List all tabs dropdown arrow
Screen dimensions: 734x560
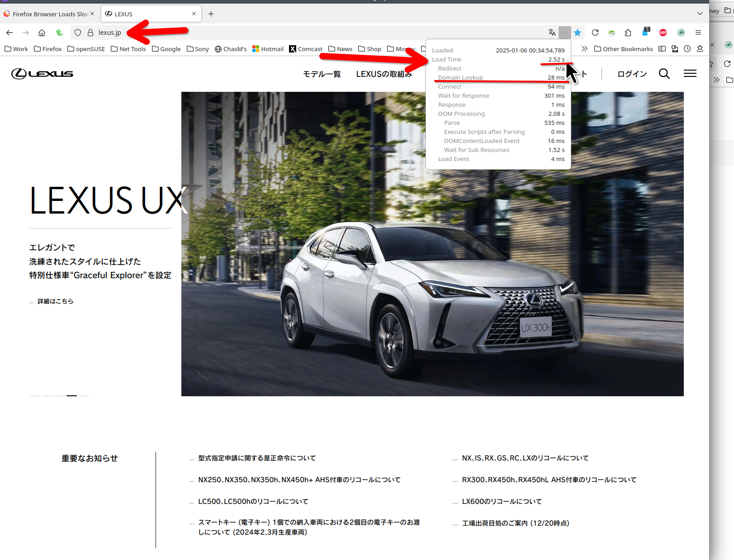click(700, 14)
